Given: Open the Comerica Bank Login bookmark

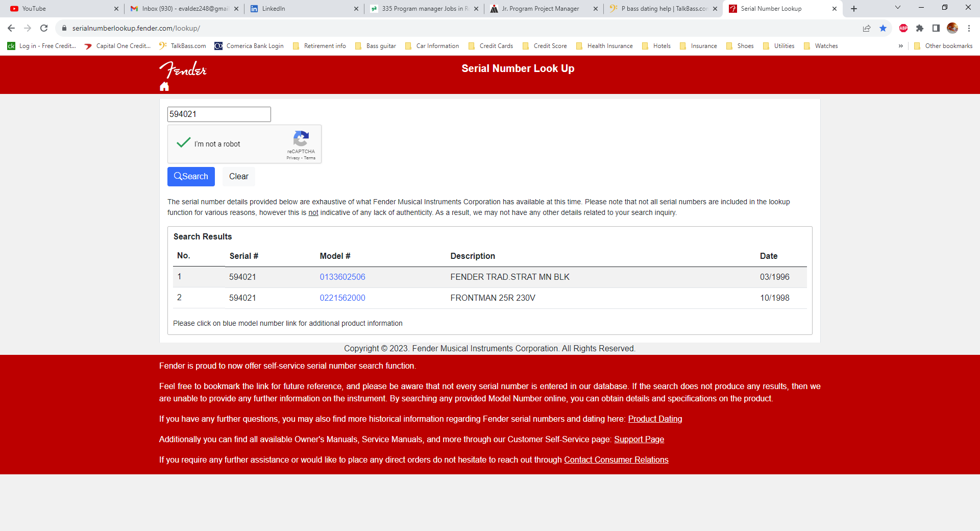Looking at the screenshot, I should click(249, 46).
